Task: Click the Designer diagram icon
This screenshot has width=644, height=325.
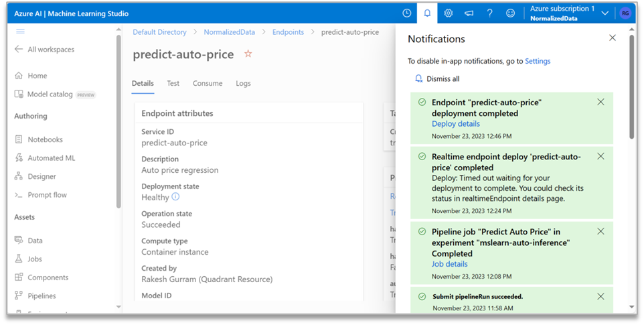Action: [x=19, y=176]
